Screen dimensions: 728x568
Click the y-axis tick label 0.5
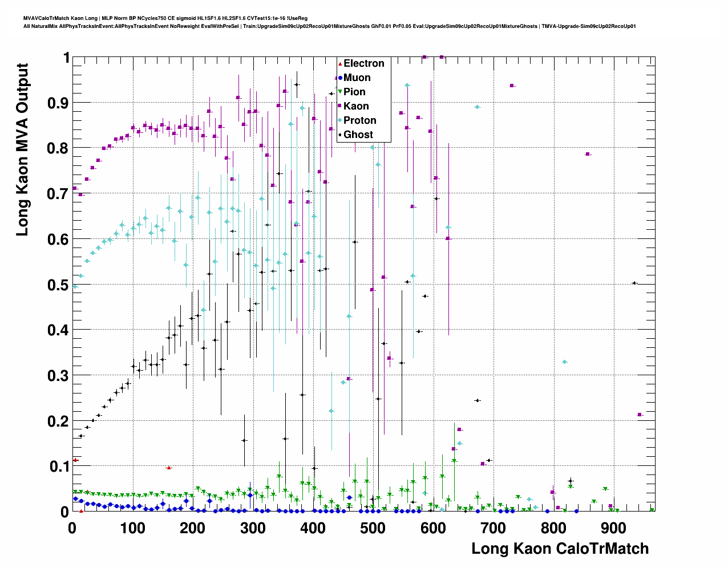pos(57,285)
